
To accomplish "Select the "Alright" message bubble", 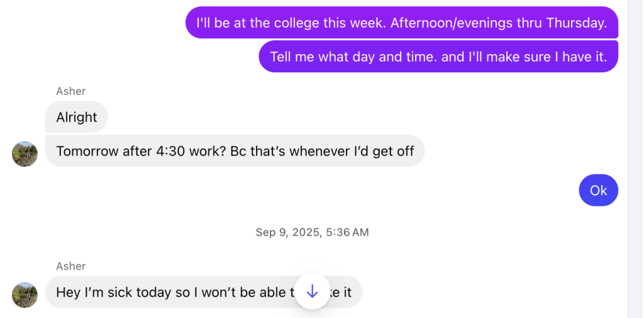I will (x=76, y=117).
